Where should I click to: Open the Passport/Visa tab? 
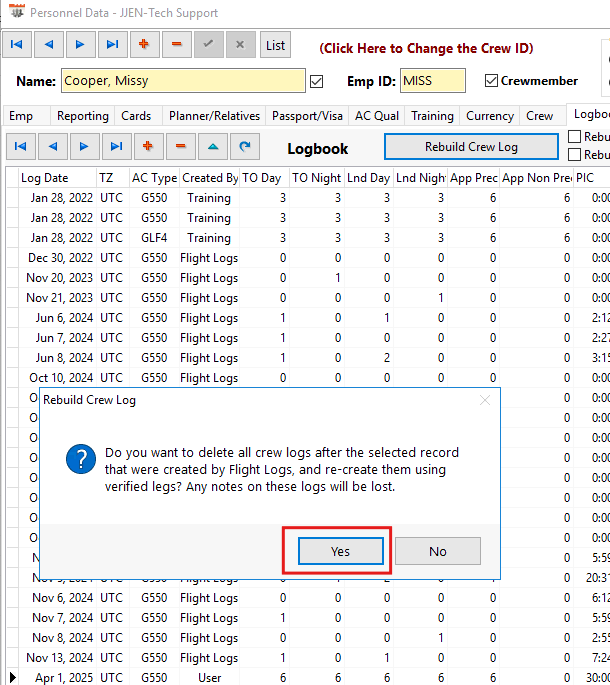(x=308, y=116)
